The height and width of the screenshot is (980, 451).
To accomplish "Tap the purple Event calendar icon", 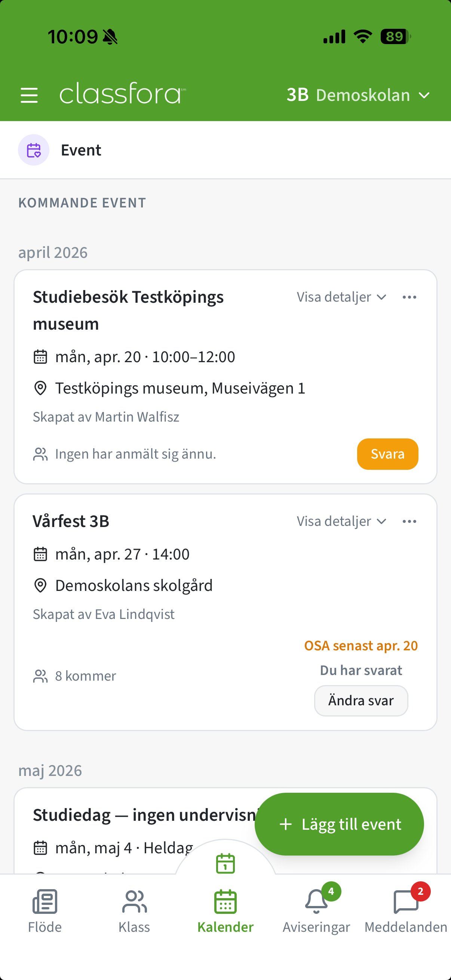I will [x=34, y=150].
